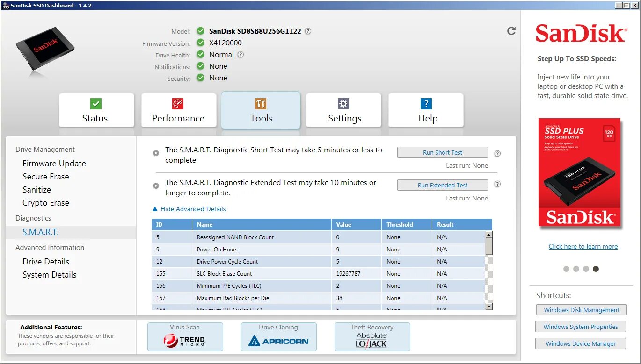Open the Apricorn Drive Cloning tile
The width and height of the screenshot is (641, 364).
pos(278,336)
